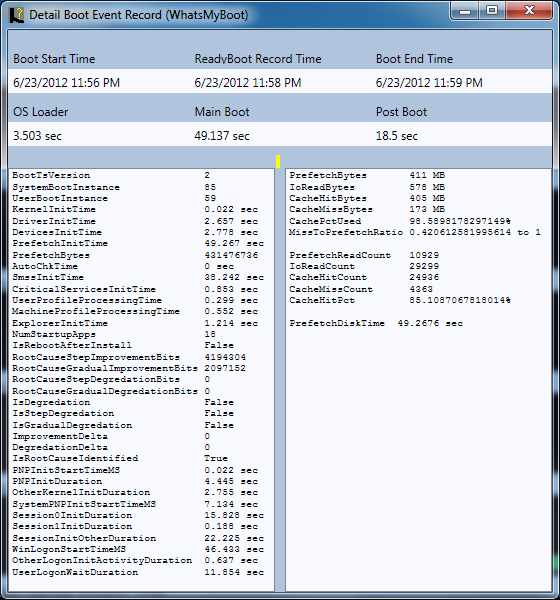Select the CacheHitBytes row
The width and height of the screenshot is (560, 600).
tap(367, 198)
